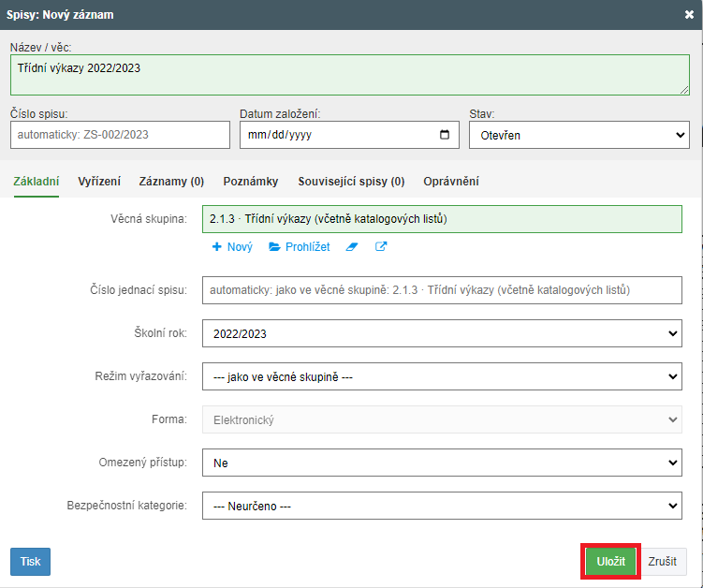Screen dimensions: 703x588
Task: Open the Záznamy (0) tab
Action: coord(171,182)
